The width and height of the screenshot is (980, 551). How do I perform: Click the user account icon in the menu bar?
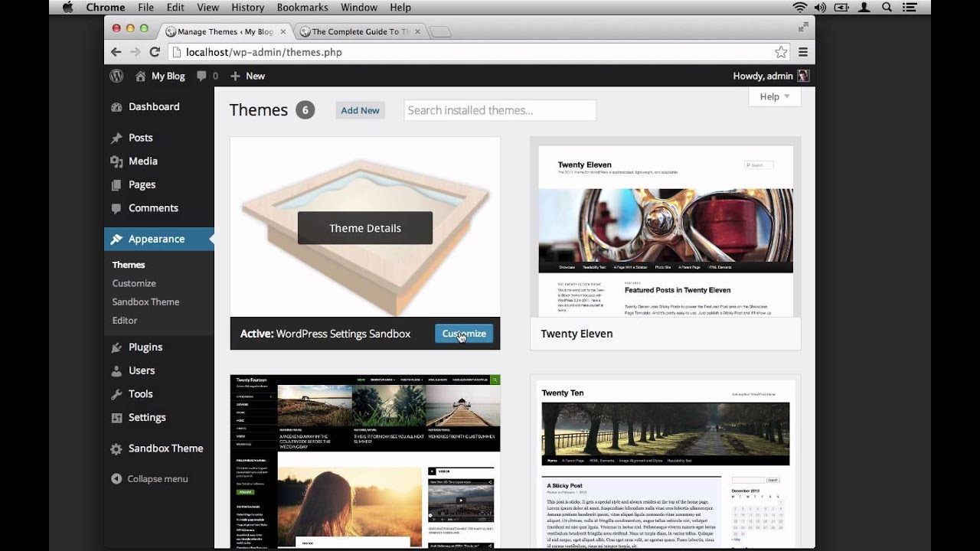tap(865, 8)
